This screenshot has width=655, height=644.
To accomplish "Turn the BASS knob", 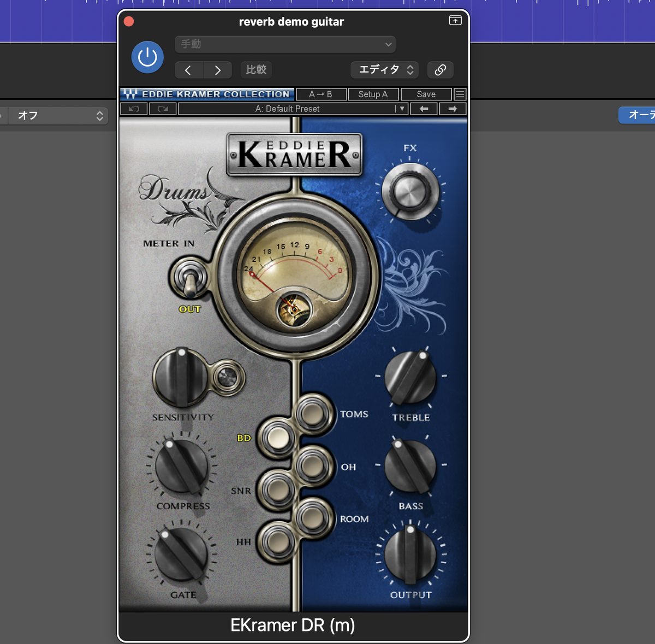I will tap(410, 467).
